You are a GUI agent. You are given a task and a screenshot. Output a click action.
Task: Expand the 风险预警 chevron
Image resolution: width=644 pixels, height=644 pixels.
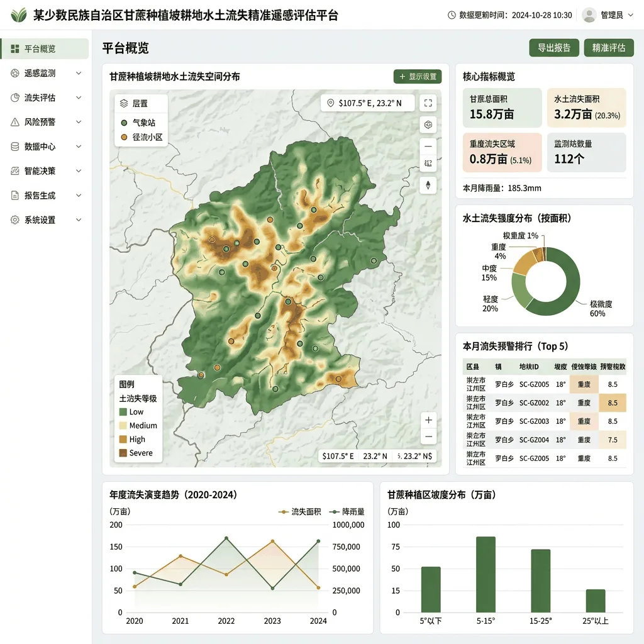pos(79,122)
